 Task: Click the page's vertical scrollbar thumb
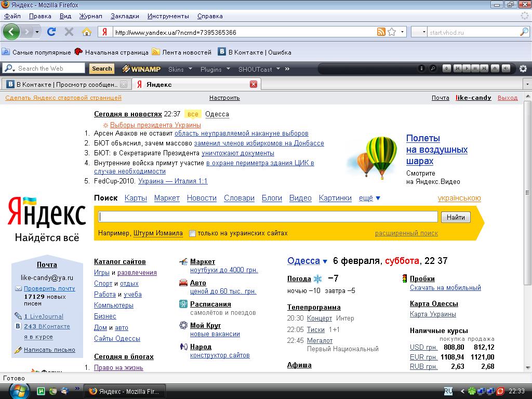click(x=527, y=193)
